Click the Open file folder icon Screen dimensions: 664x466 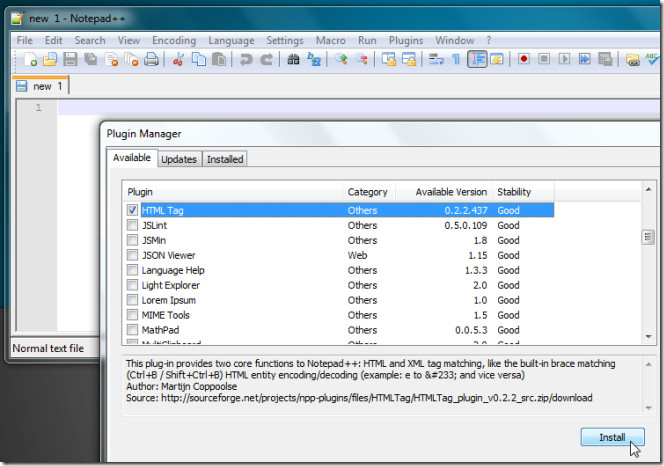50,59
